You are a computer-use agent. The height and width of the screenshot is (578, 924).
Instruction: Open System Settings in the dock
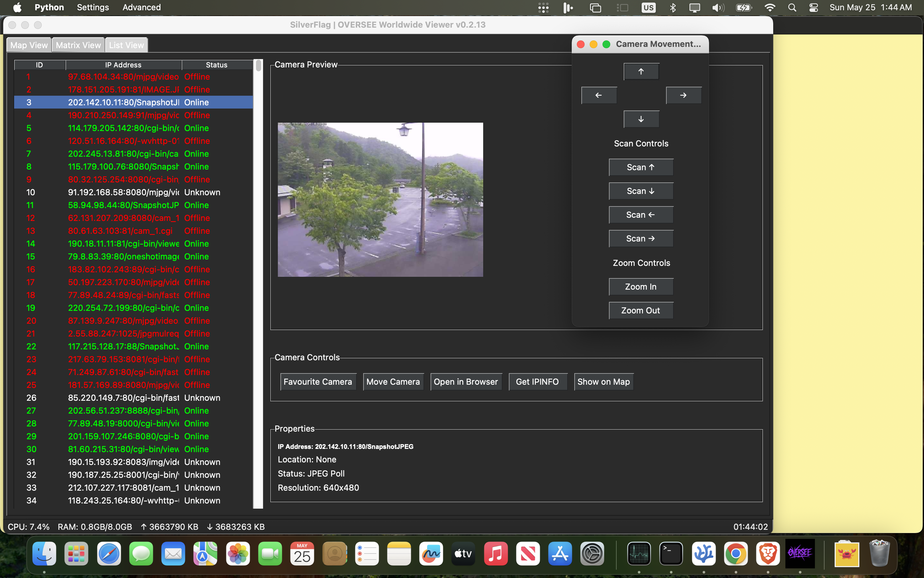[x=592, y=554]
